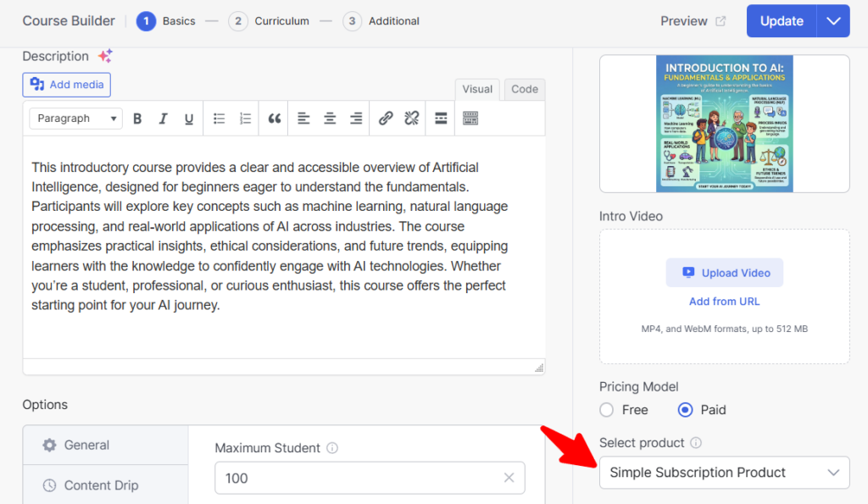868x504 pixels.
Task: Click inside the description text area
Action: pos(284,247)
